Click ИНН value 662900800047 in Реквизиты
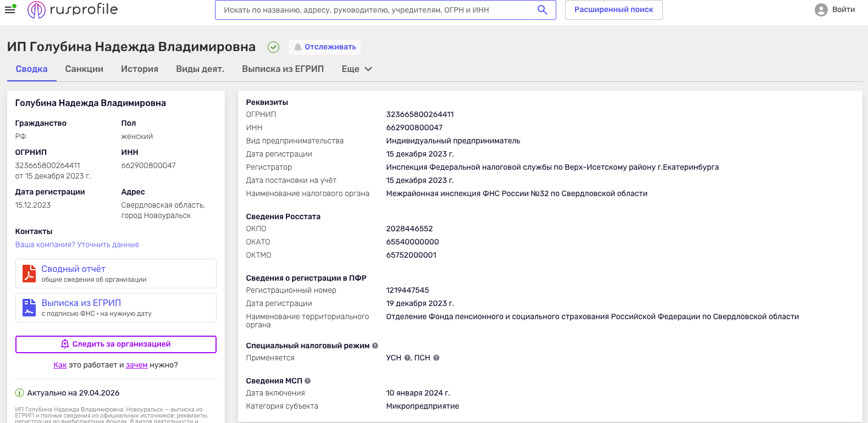The height and width of the screenshot is (423, 868). coord(414,127)
